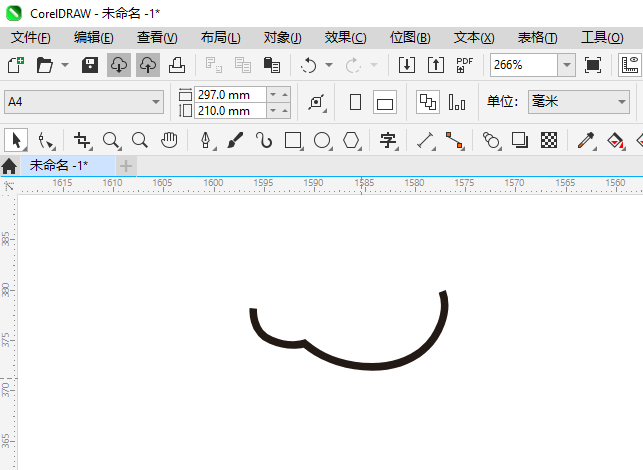643x470 pixels.
Task: Select the Ellipse tool
Action: pos(322,140)
